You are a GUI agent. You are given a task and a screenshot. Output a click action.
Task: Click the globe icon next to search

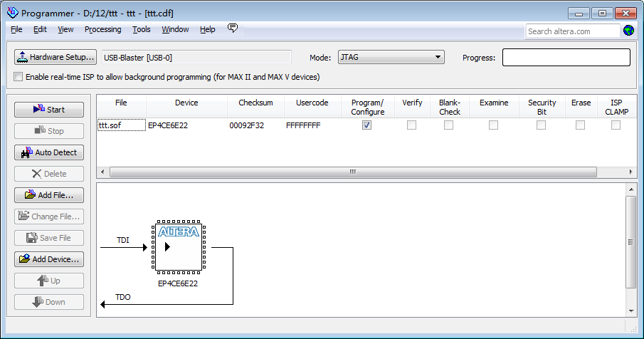click(x=628, y=31)
